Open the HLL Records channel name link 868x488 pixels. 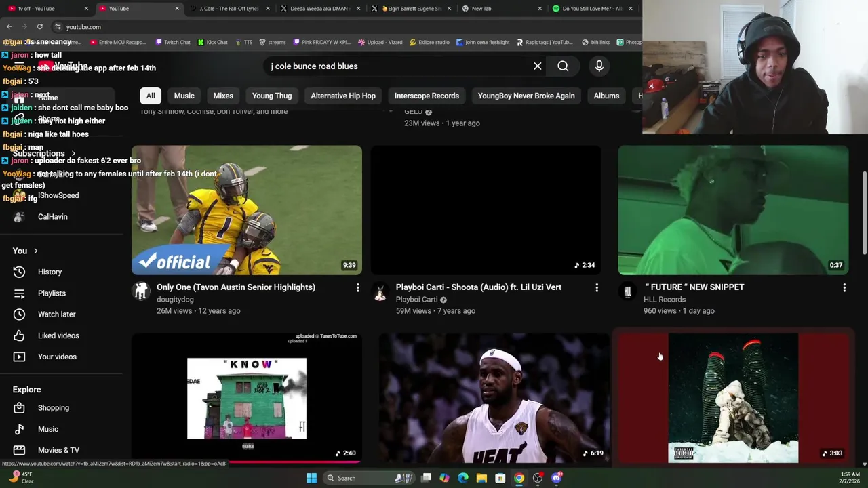point(665,300)
